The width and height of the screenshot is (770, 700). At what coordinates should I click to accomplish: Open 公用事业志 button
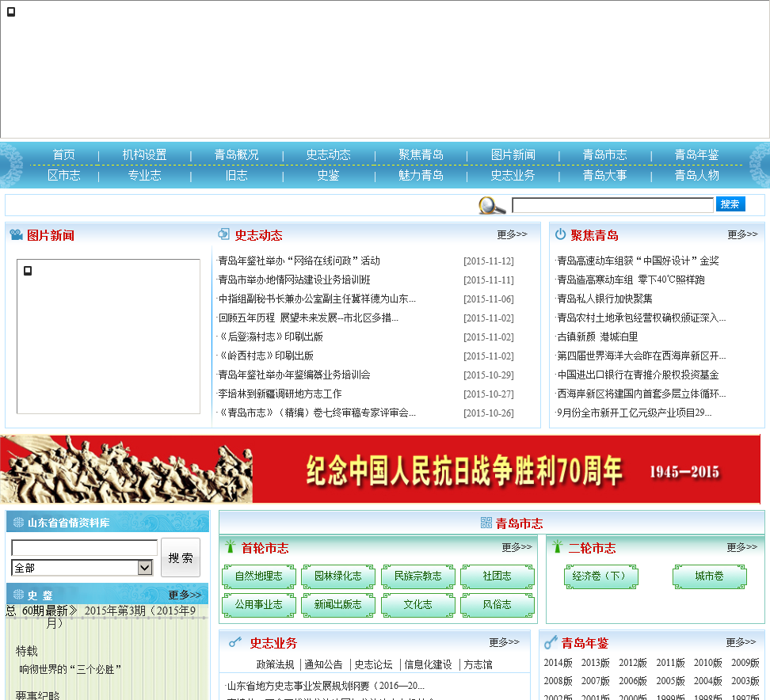[x=259, y=605]
